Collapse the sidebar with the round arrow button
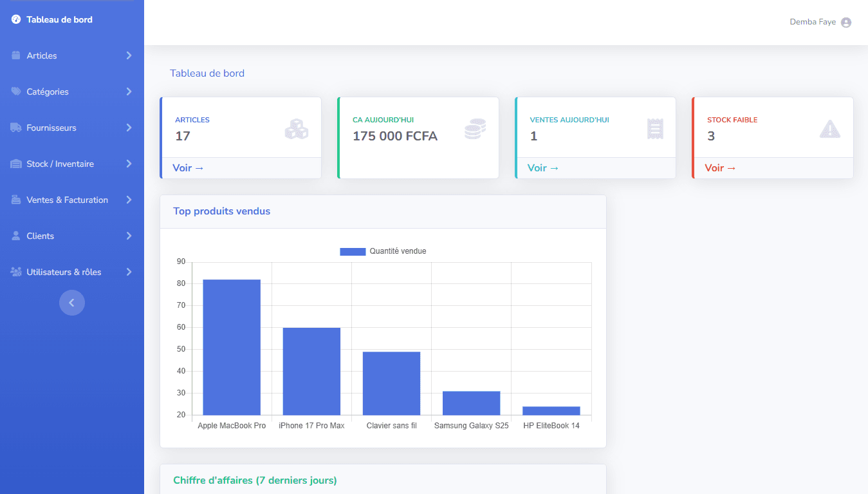The image size is (868, 494). point(72,303)
